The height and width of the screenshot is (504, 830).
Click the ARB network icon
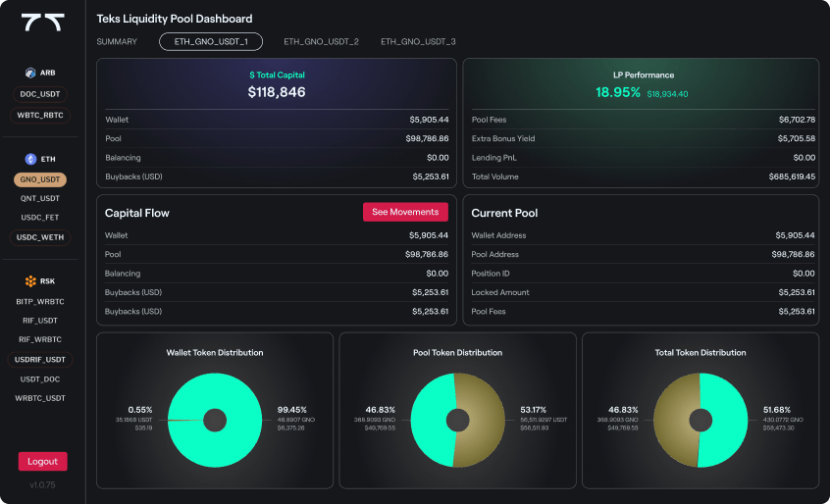click(31, 73)
